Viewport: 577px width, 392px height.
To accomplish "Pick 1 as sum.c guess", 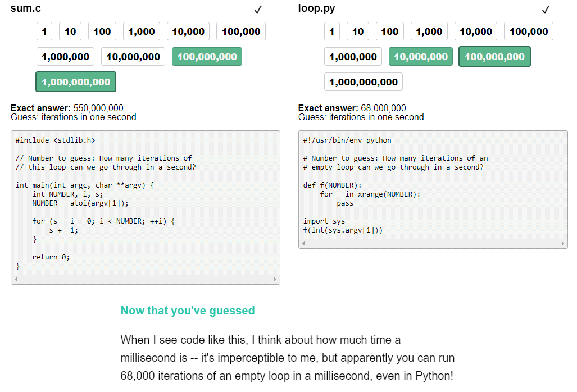I will [x=44, y=31].
